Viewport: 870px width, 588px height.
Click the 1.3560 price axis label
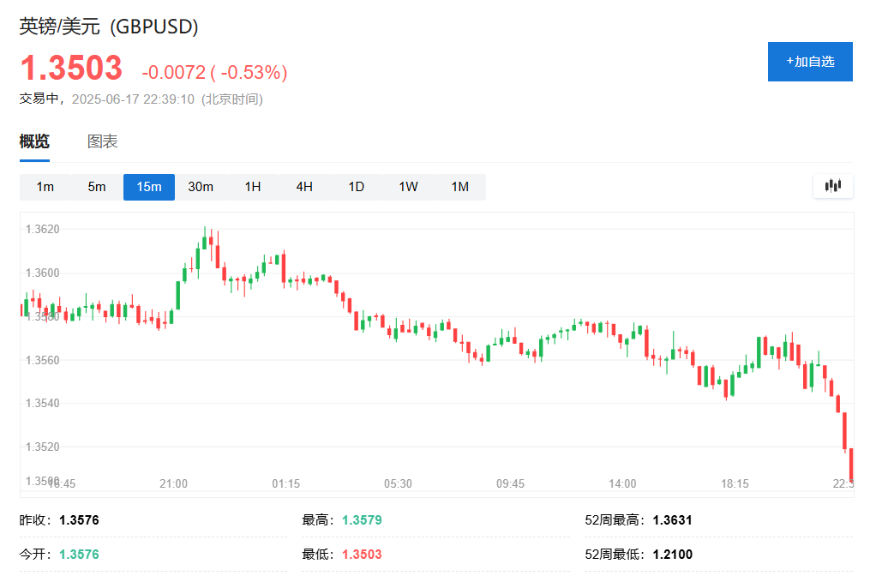pos(43,360)
